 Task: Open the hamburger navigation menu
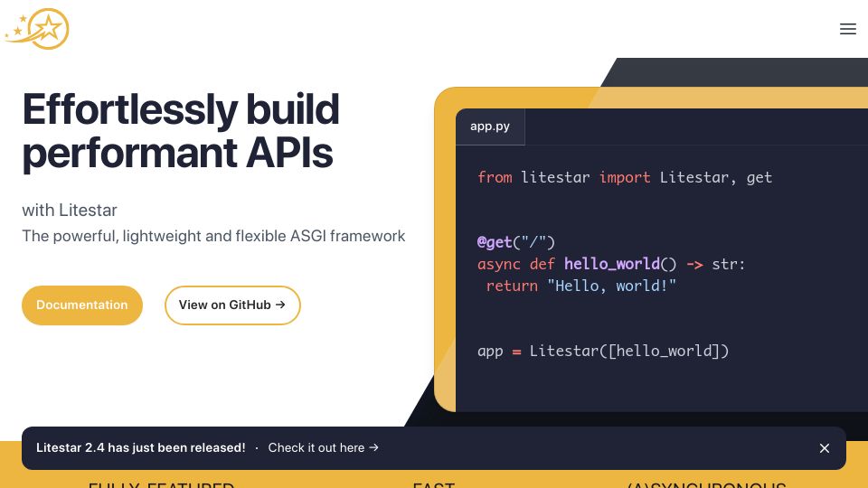click(x=847, y=29)
